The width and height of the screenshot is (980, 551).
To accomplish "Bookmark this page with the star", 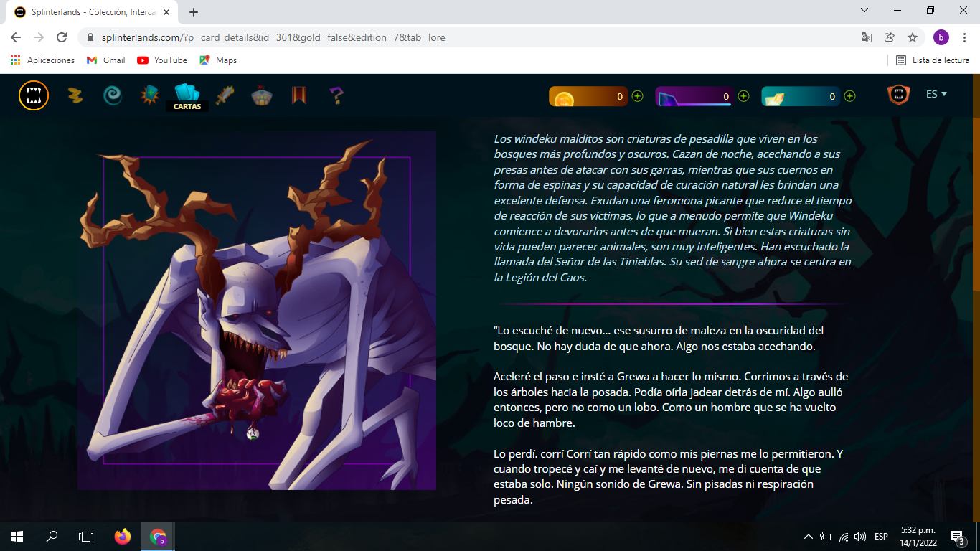I will pyautogui.click(x=913, y=37).
